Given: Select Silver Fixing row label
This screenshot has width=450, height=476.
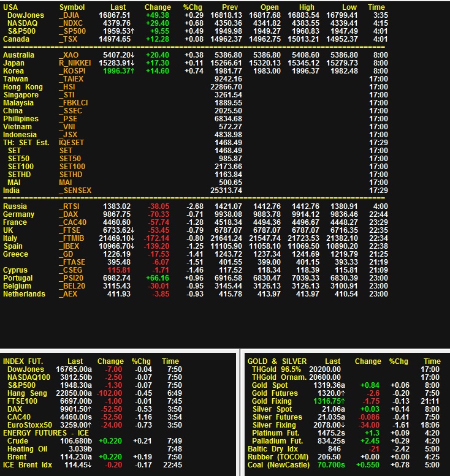Looking at the screenshot, I should pos(274,425).
